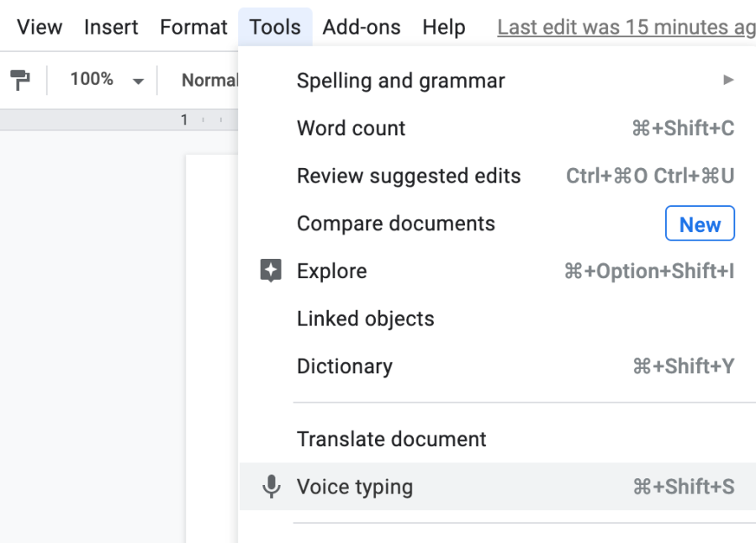Close the Tools menu
This screenshot has width=756, height=543.
pos(275,27)
